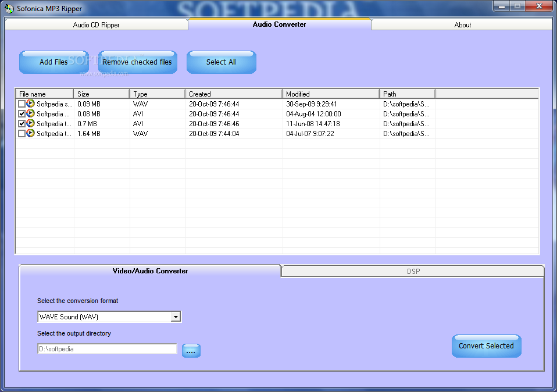Sort by the Created column header
The image size is (557, 392).
click(x=234, y=94)
